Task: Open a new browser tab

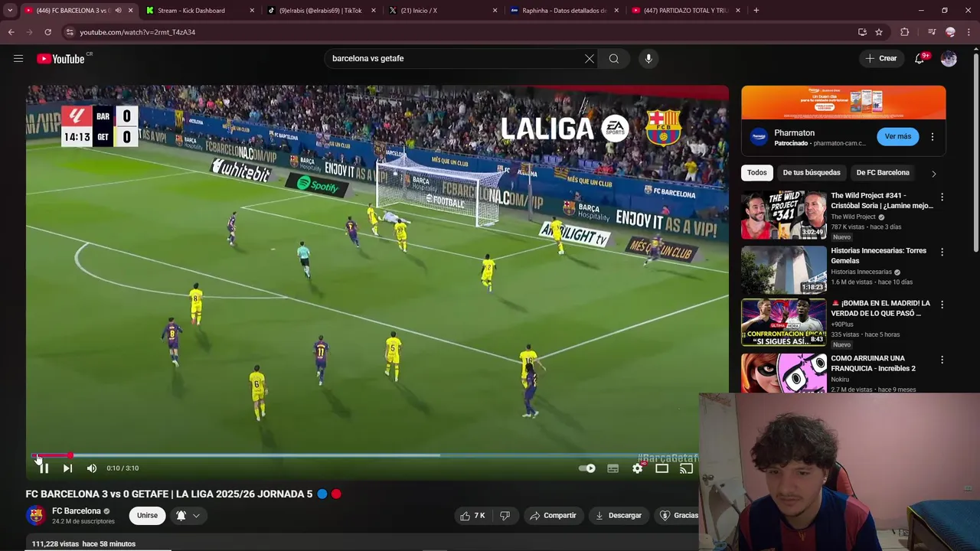Action: tap(756, 11)
